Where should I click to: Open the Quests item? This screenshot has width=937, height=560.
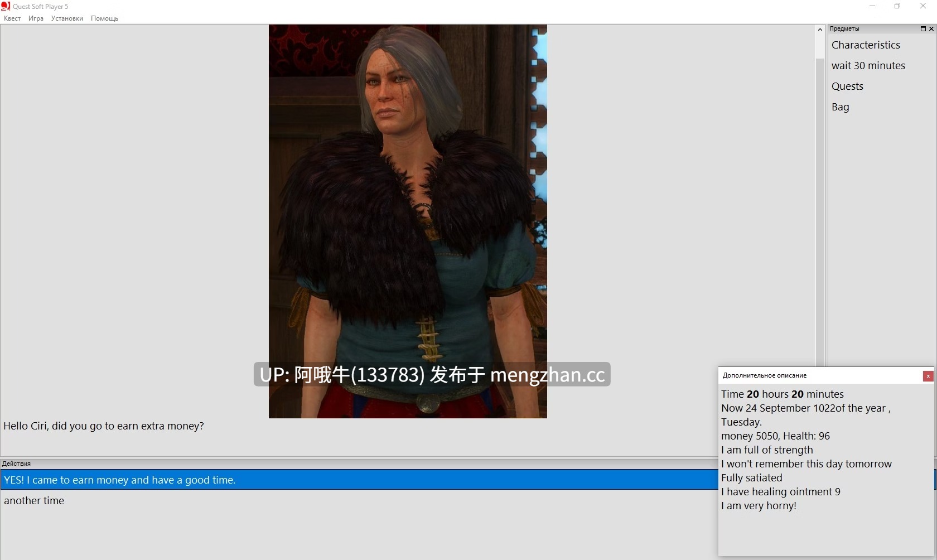pos(847,86)
